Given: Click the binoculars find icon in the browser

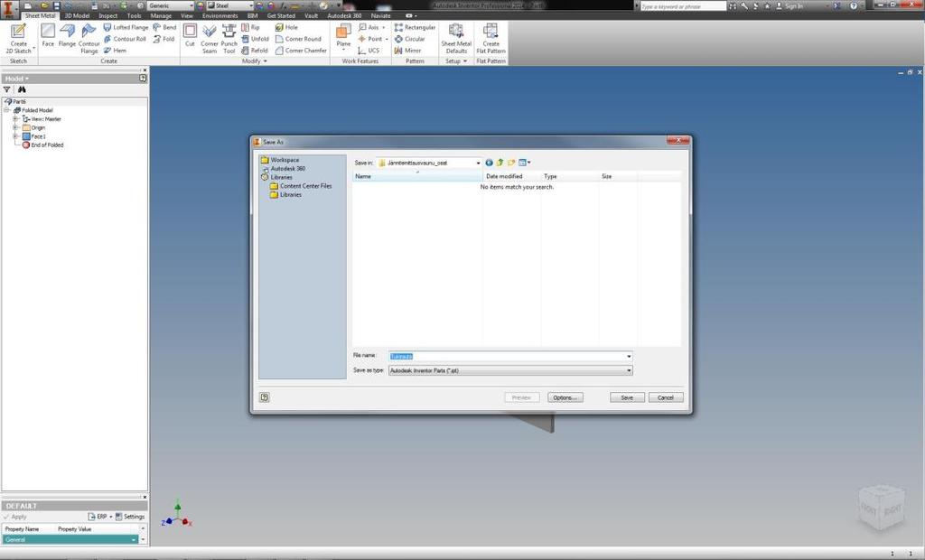Looking at the screenshot, I should 22,89.
